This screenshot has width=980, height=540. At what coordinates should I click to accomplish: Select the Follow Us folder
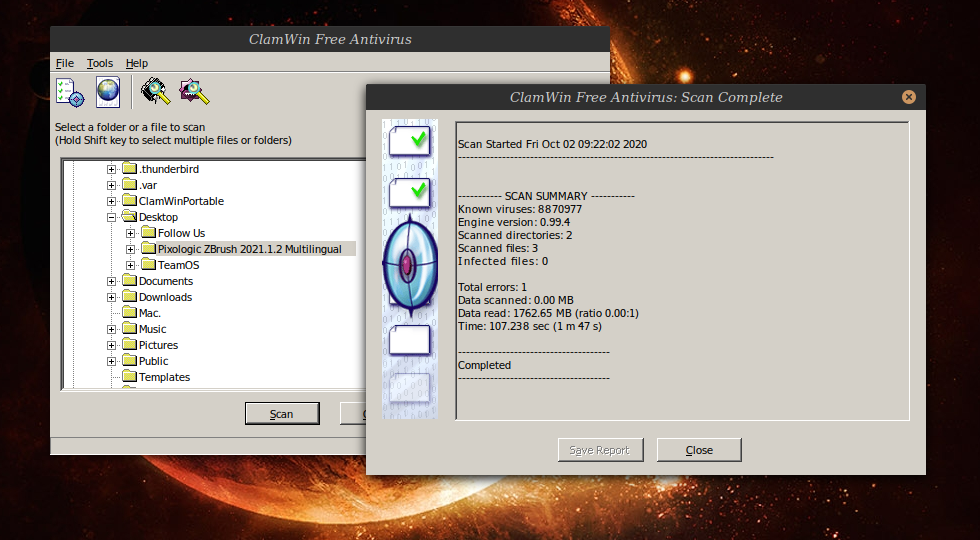(x=181, y=233)
